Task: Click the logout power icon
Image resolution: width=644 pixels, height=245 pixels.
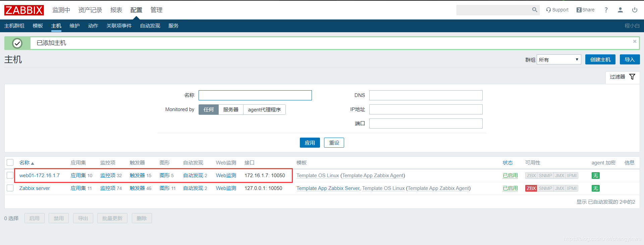Action: pyautogui.click(x=635, y=10)
